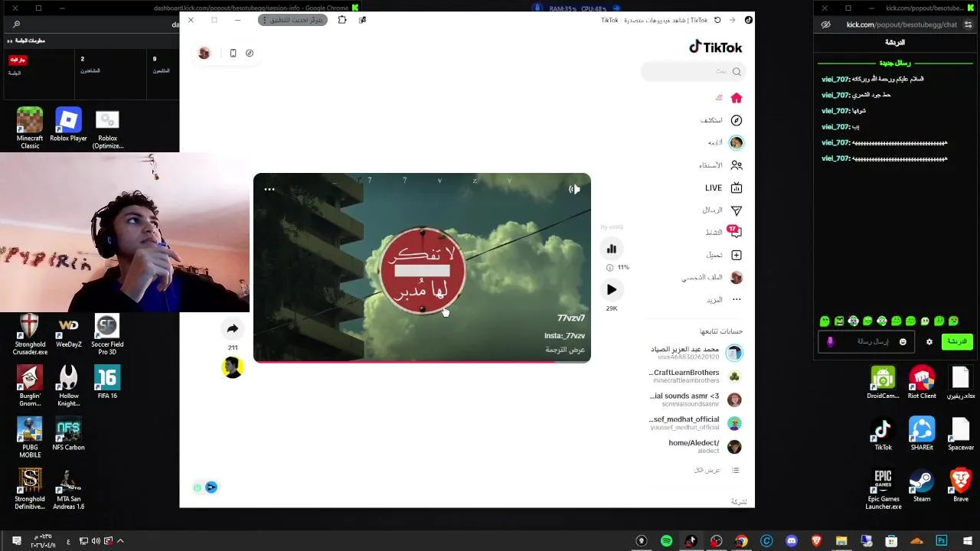Open Activity inbox with 17 badge
The image size is (980, 551).
(x=724, y=232)
